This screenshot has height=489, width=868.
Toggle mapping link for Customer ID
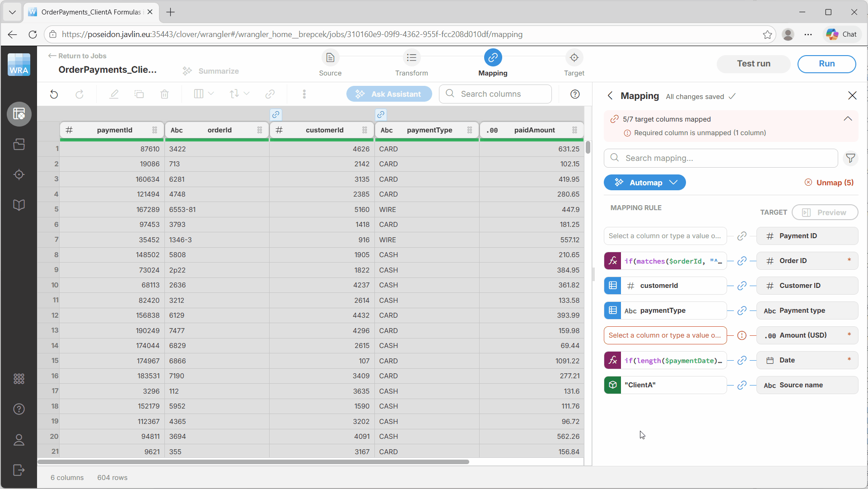[742, 286]
